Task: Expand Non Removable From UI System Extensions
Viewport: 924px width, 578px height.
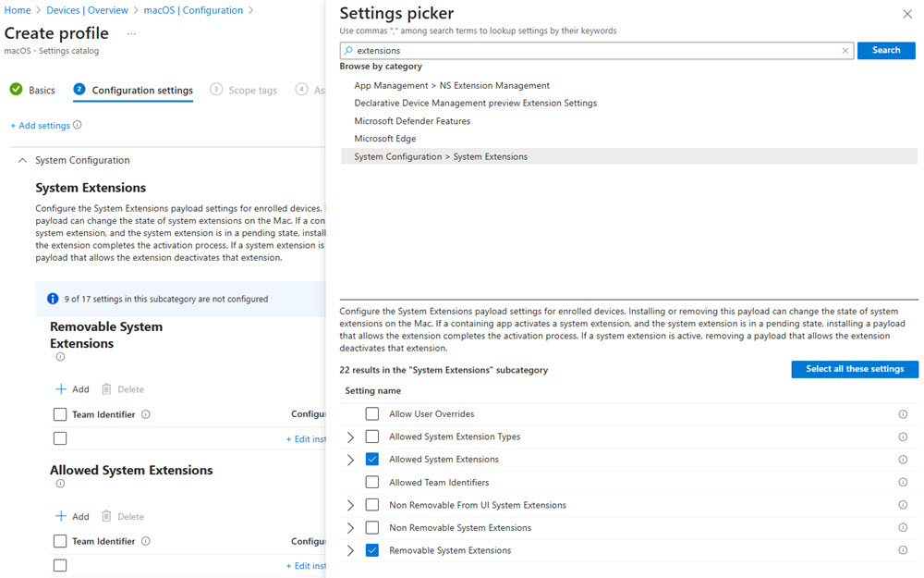Action: click(350, 505)
